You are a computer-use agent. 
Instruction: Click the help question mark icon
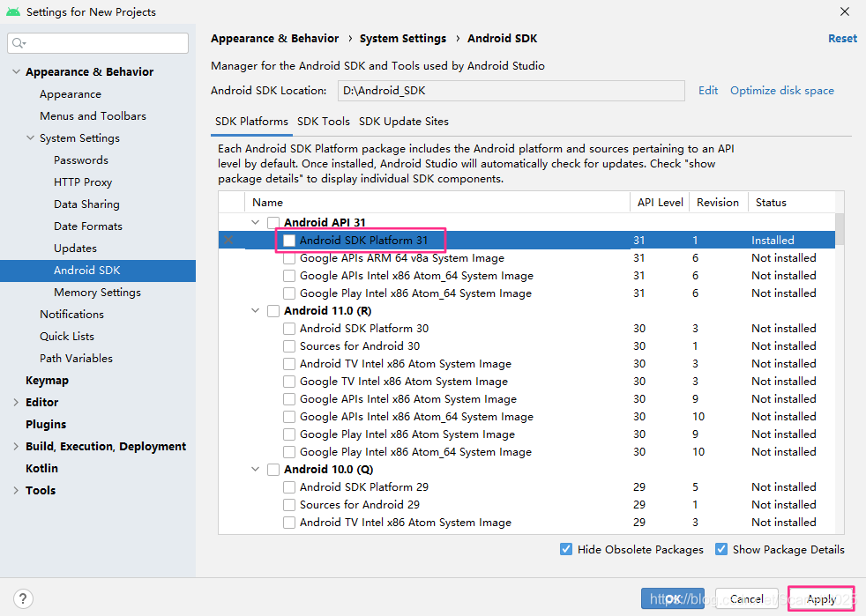tap(23, 598)
